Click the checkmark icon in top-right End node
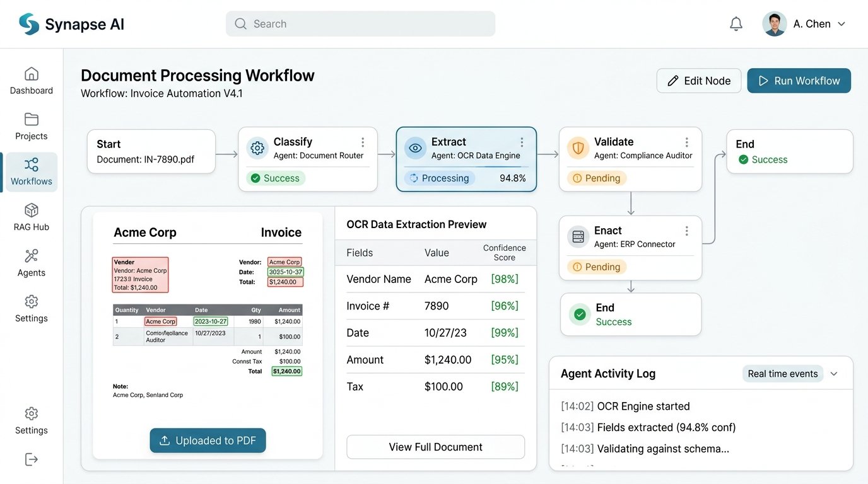 743,160
